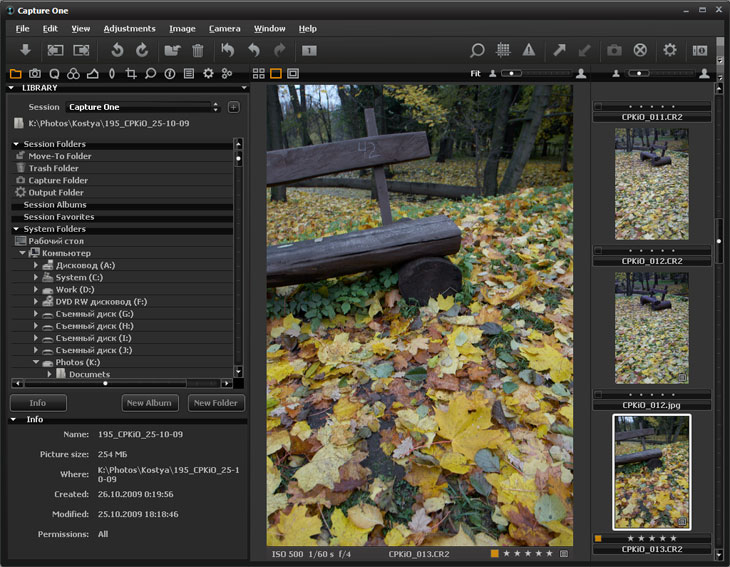Expand the System (C:) drive
730x567 pixels.
(x=36, y=277)
